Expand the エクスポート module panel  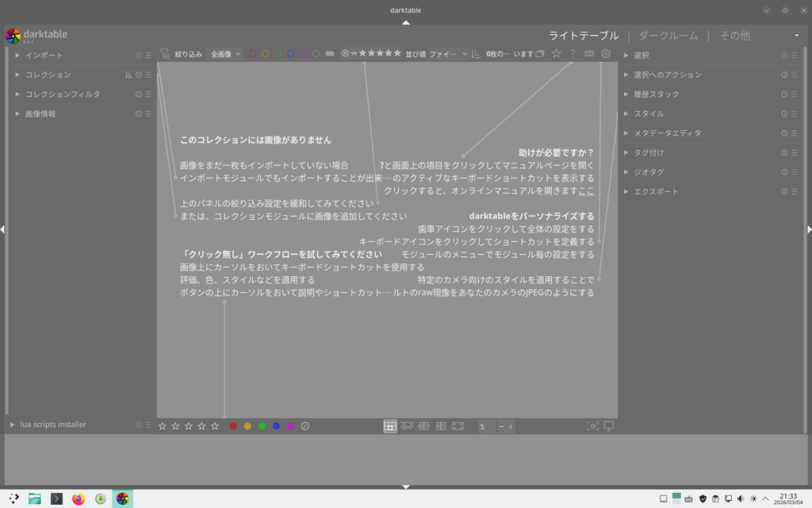point(626,191)
